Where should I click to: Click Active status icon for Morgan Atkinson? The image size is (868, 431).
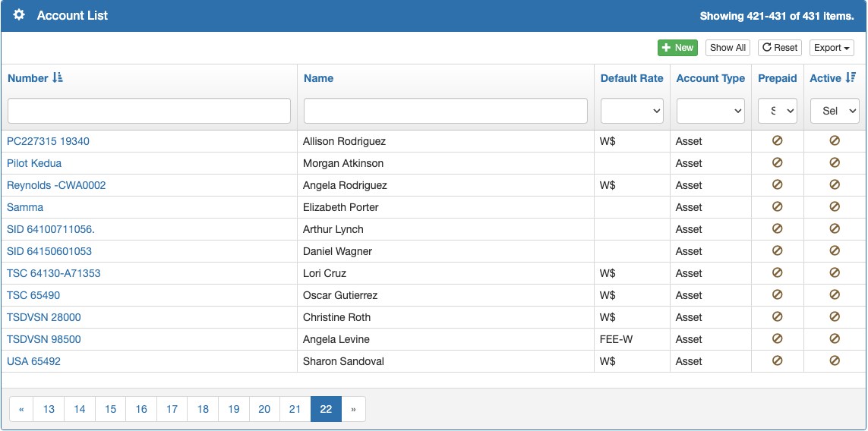(x=835, y=162)
